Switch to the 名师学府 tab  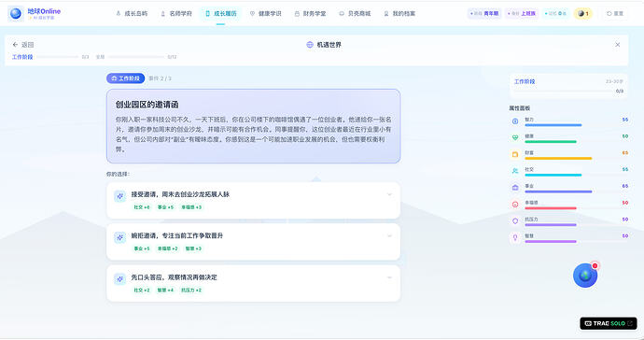176,14
